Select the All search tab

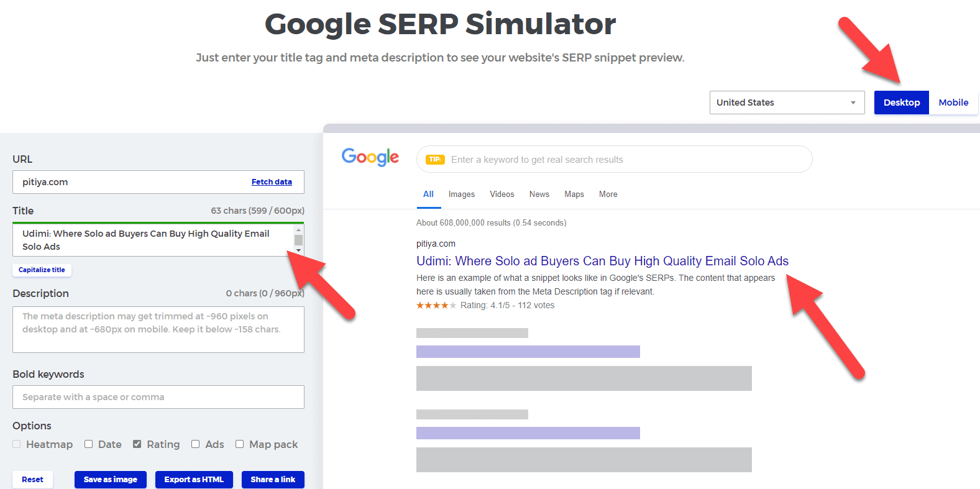[428, 194]
